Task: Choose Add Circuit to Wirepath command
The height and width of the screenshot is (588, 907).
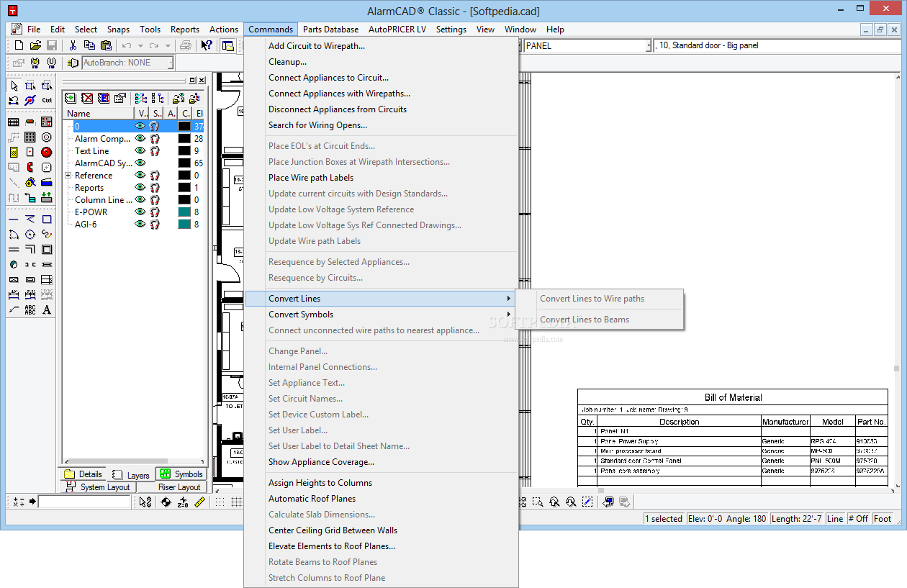Action: [317, 46]
